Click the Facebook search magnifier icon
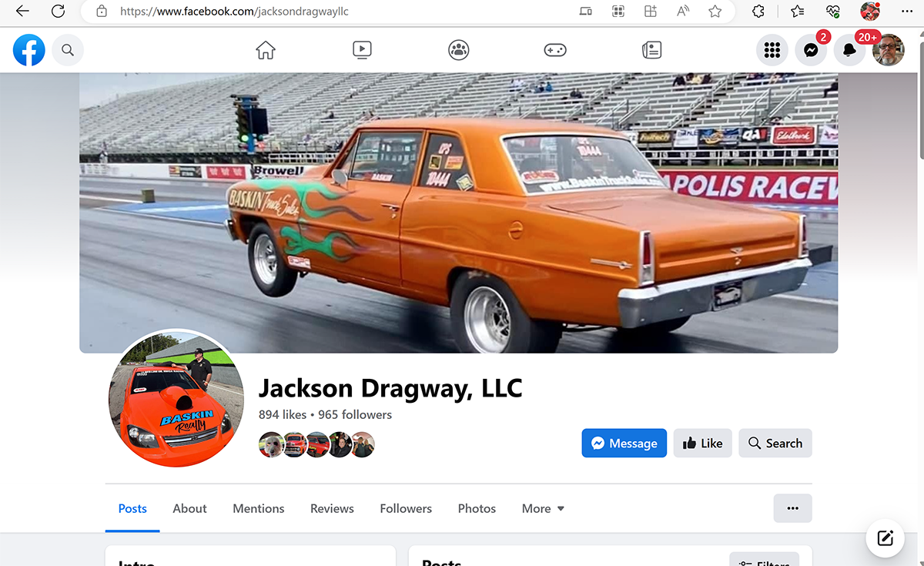 68,50
